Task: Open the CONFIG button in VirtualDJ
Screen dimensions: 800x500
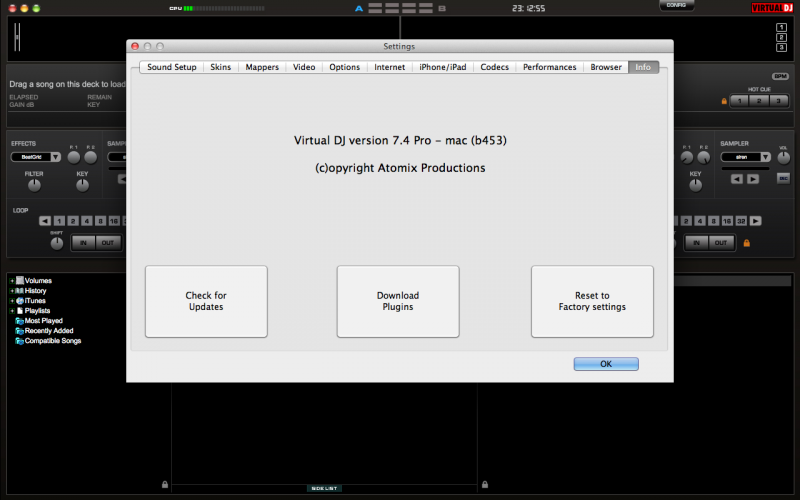Action: click(x=676, y=5)
